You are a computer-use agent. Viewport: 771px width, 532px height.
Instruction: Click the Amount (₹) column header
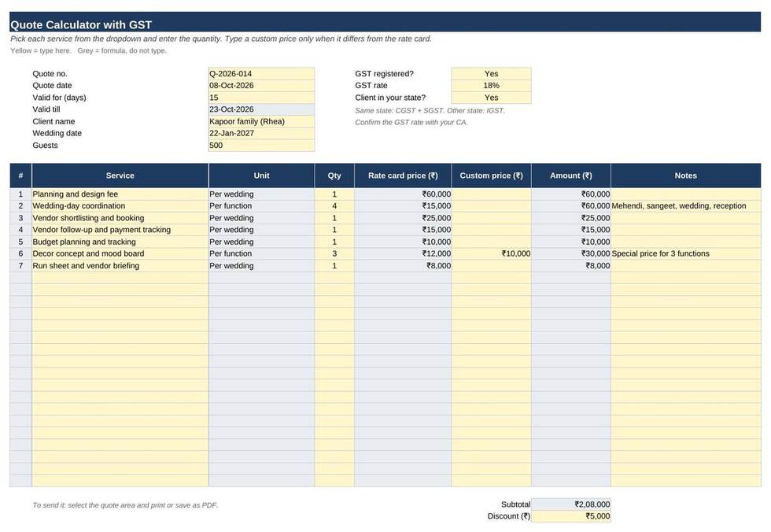coord(571,175)
